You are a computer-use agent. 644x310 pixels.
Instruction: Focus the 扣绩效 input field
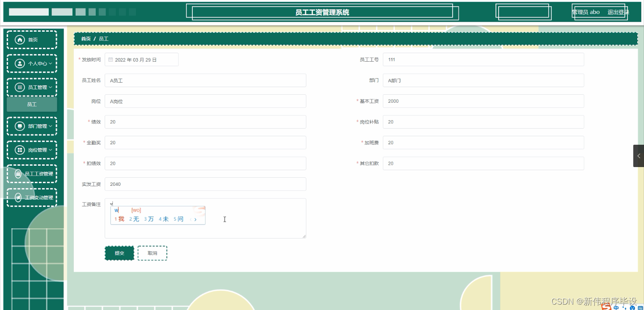pos(205,163)
